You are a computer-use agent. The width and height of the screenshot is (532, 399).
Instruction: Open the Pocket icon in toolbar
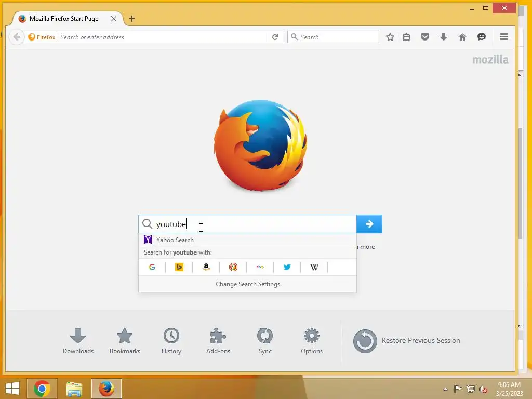[425, 37]
